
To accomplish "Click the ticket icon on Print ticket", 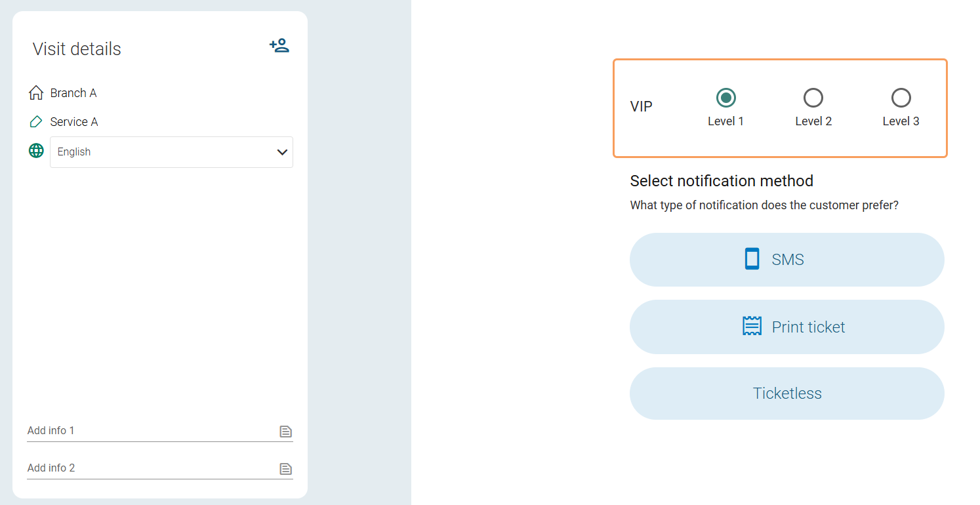I will point(752,327).
